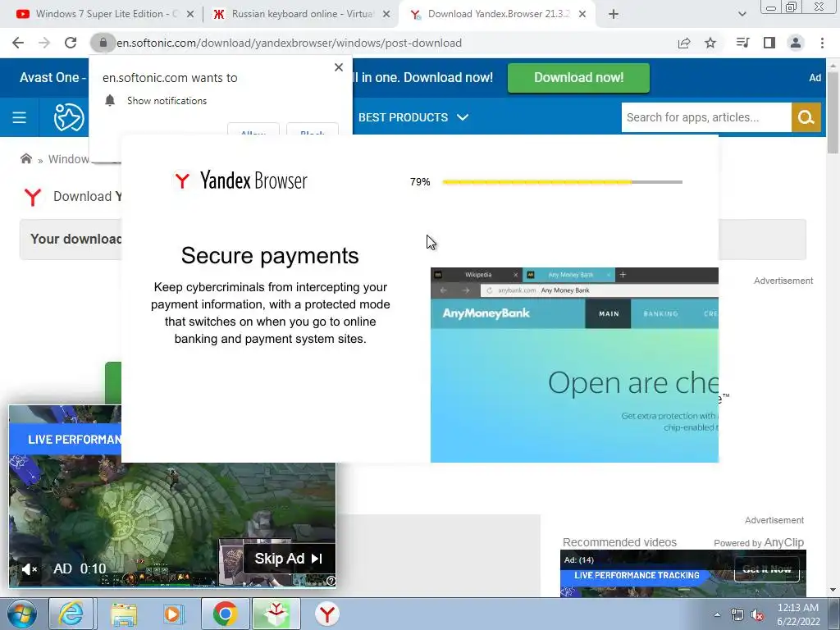Share this page using the share icon
The width and height of the screenshot is (840, 630).
tap(684, 43)
